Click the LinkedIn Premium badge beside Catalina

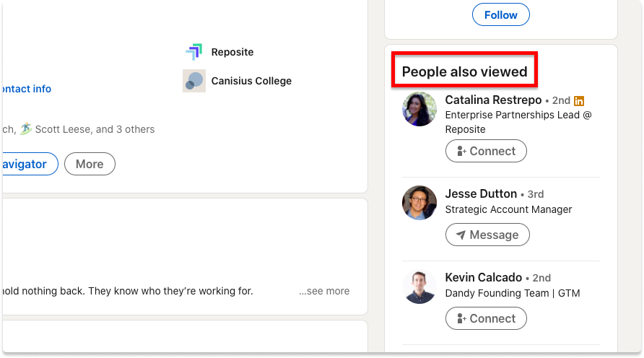click(x=579, y=100)
